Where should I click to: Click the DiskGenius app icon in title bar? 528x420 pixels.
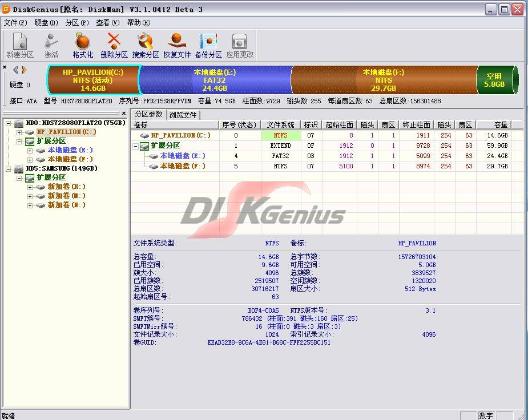pyautogui.click(x=6, y=10)
